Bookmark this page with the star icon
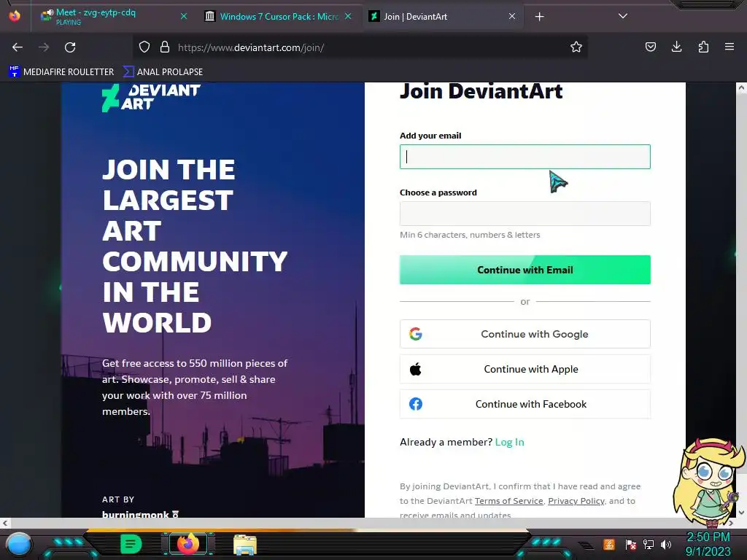The height and width of the screenshot is (560, 747). [x=576, y=47]
